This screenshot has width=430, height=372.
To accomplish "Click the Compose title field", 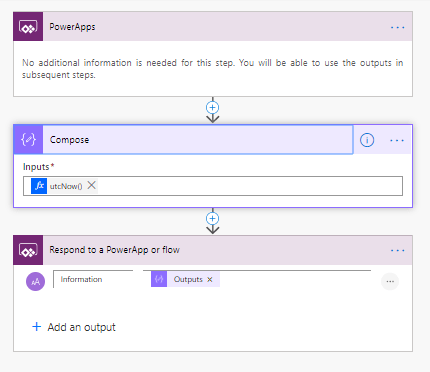I will 198,139.
